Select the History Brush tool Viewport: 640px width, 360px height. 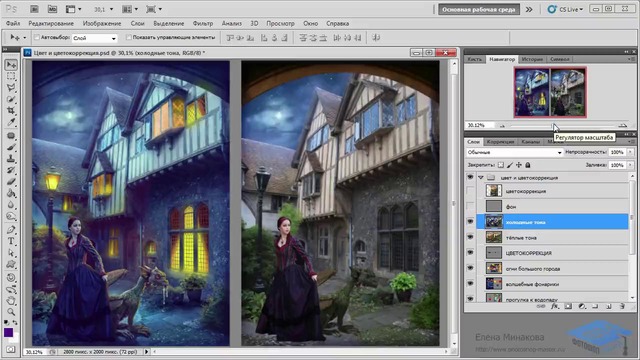click(11, 170)
